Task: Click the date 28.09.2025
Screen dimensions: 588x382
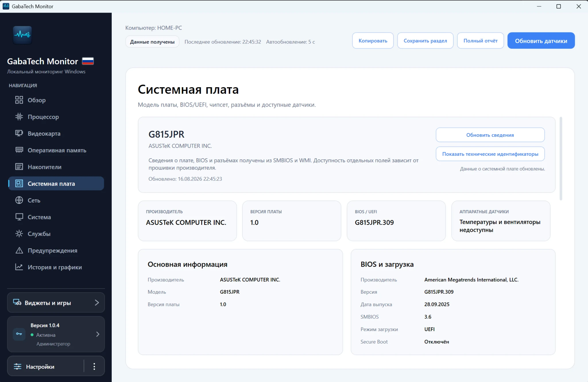Action: tap(437, 304)
